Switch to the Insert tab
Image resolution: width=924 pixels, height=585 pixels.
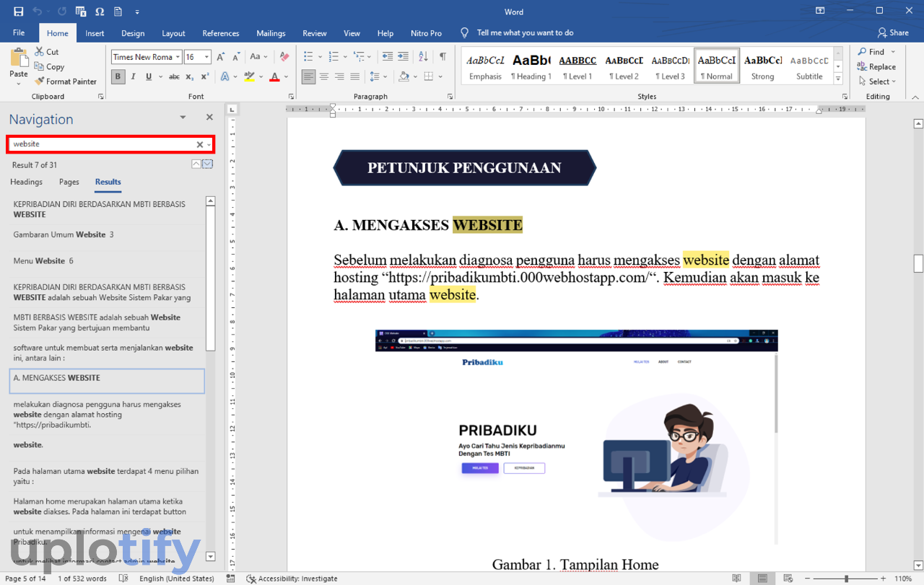pyautogui.click(x=95, y=33)
